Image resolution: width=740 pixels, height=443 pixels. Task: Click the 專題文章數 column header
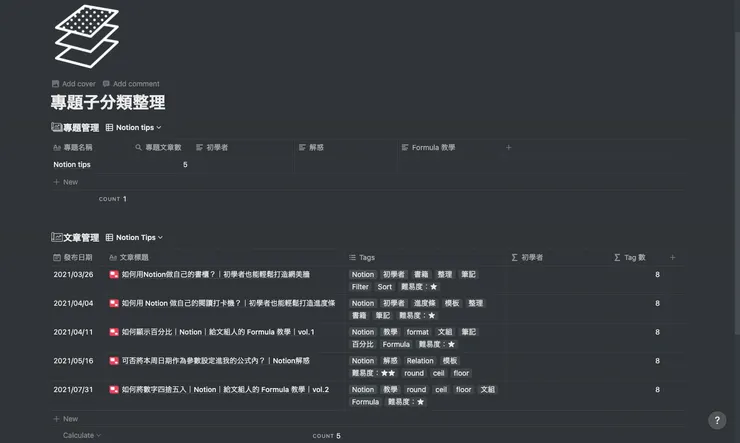click(x=158, y=148)
